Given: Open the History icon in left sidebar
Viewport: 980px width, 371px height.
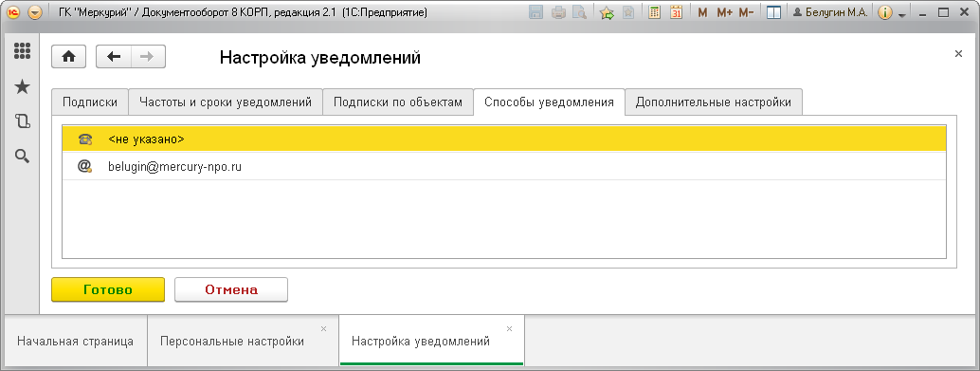Looking at the screenshot, I should 22,121.
